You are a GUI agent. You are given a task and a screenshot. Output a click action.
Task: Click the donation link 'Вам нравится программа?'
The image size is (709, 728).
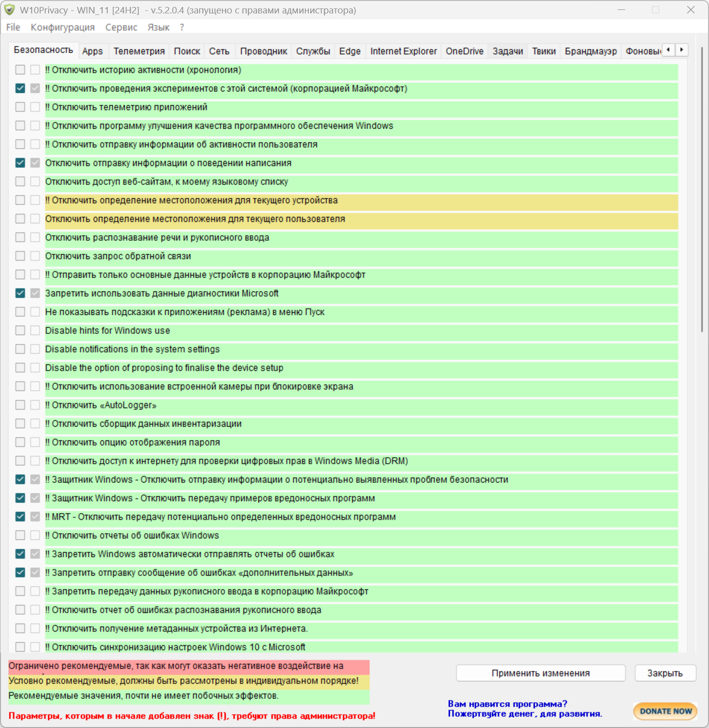click(507, 704)
